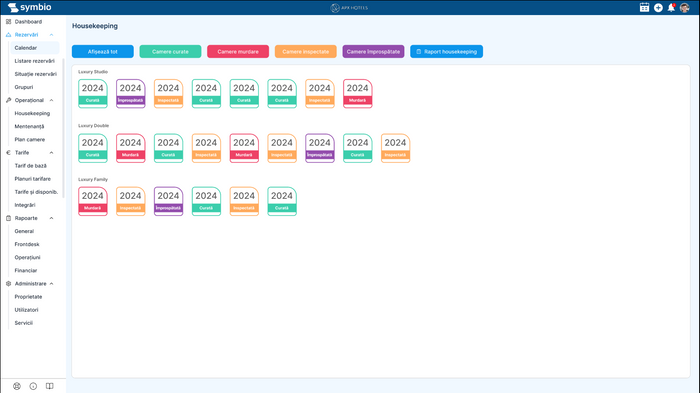Viewport: 700px width, 393px height.
Task: Select the Împrospătată room in Luxury Studio
Action: [130, 93]
